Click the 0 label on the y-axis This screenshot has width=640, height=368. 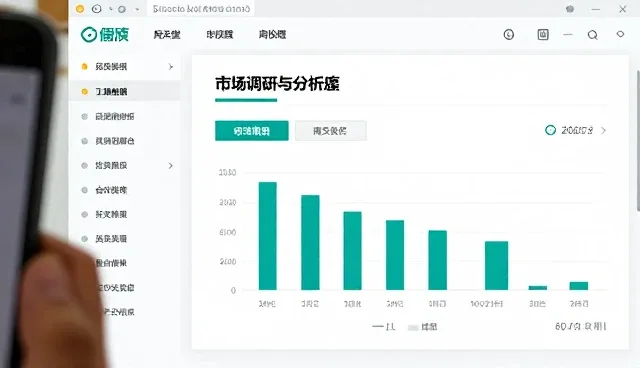coord(233,290)
